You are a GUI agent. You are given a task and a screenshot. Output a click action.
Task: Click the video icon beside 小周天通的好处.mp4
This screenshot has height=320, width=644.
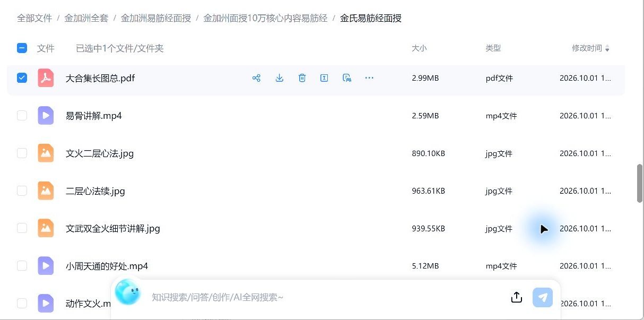tap(46, 266)
